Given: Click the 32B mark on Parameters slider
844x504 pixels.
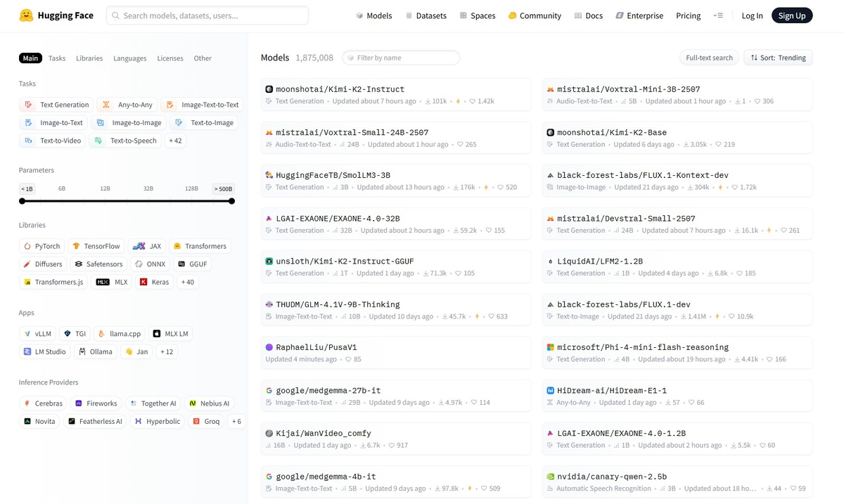Looking at the screenshot, I should point(148,188).
